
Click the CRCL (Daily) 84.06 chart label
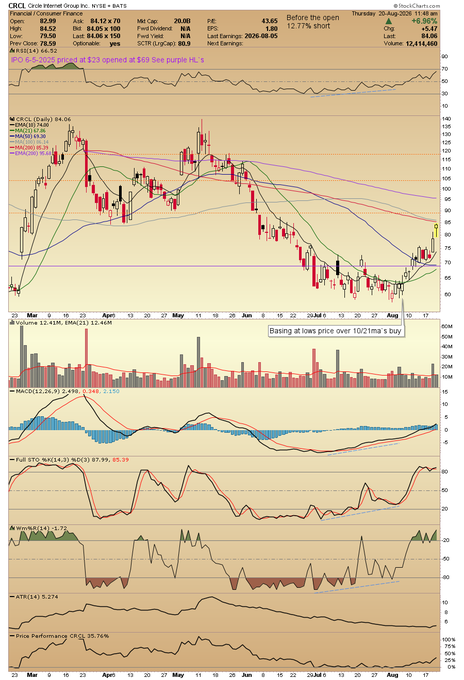[x=43, y=119]
